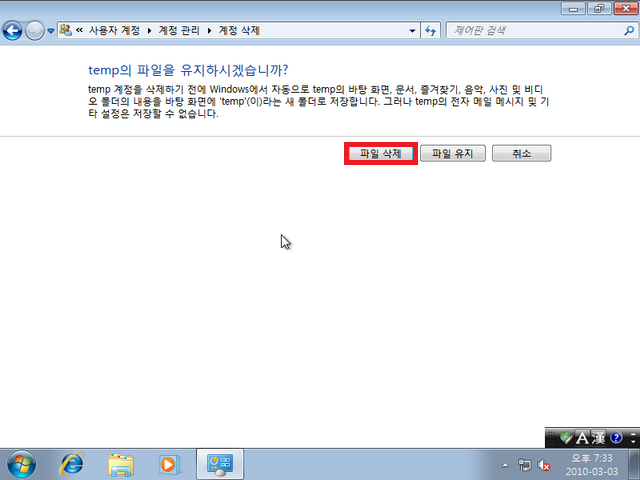640x480 pixels.
Task: Select the 계정 삭제 breadcrumb
Action: click(239, 31)
